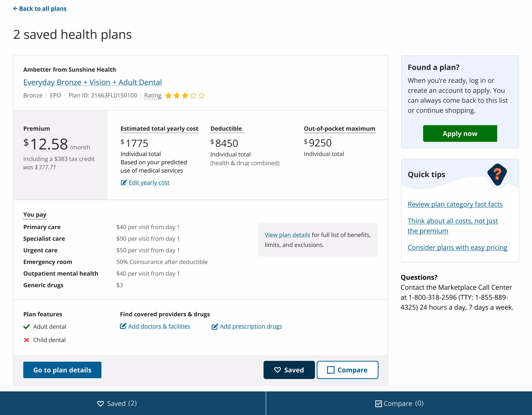Screen dimensions: 532x415
Task: Click the second filled rating star
Action: pos(177,95)
